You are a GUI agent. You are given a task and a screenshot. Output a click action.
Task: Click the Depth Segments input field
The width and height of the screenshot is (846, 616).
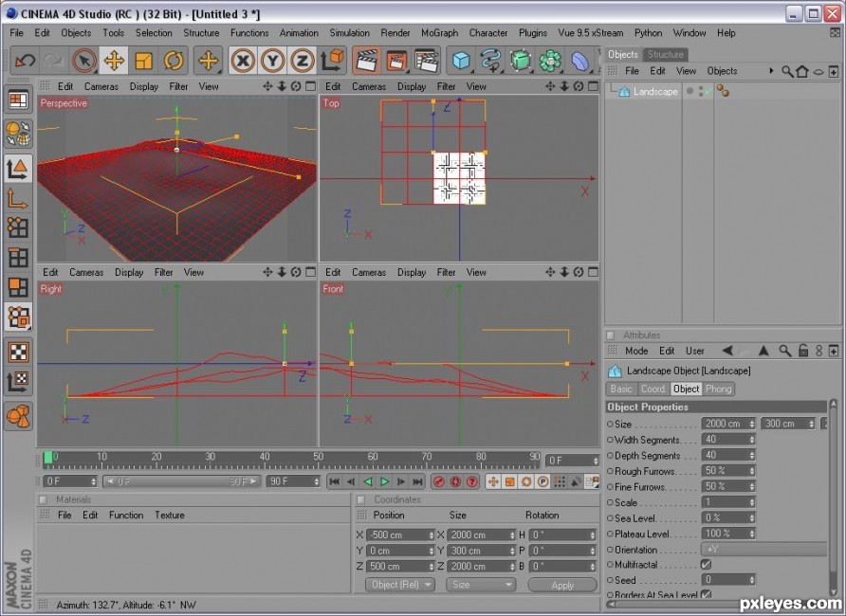pyautogui.click(x=725, y=456)
